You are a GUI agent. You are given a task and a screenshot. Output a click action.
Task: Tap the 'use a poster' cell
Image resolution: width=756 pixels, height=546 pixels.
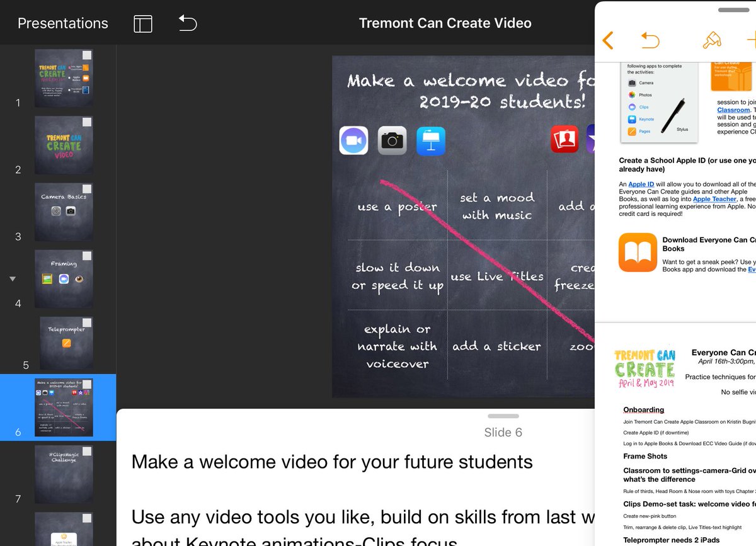397,207
